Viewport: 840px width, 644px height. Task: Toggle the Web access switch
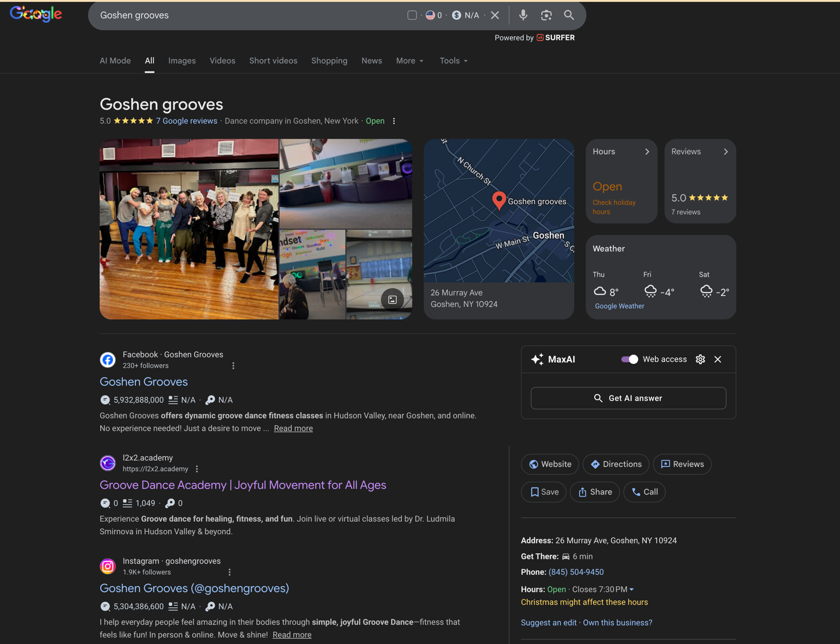pos(629,360)
